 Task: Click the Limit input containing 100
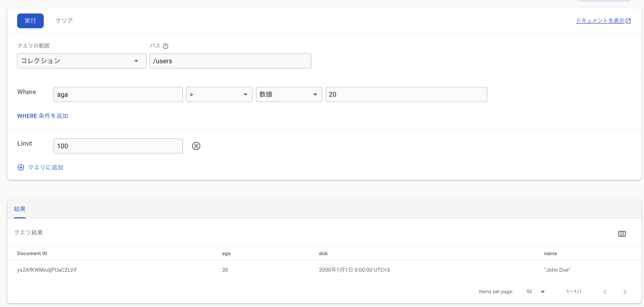pyautogui.click(x=118, y=146)
